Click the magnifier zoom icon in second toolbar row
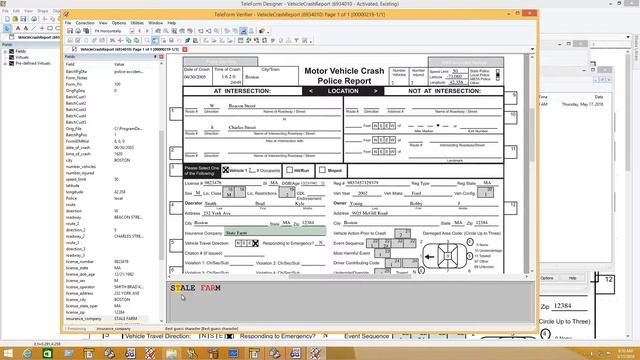Viewport: 640px width, 360px height. [x=147, y=40]
